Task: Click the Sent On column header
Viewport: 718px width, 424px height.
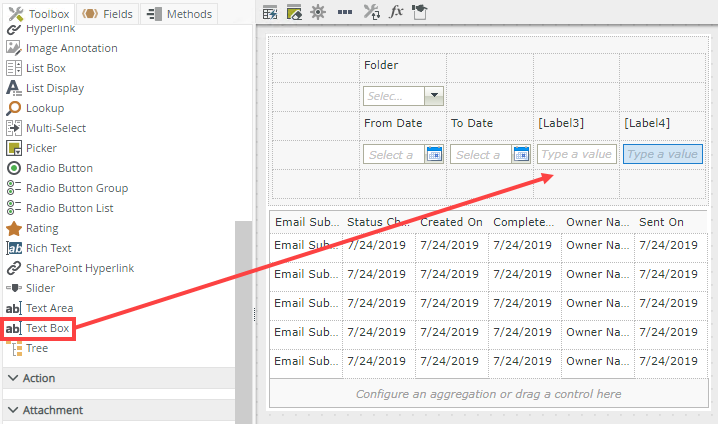Action: click(671, 222)
